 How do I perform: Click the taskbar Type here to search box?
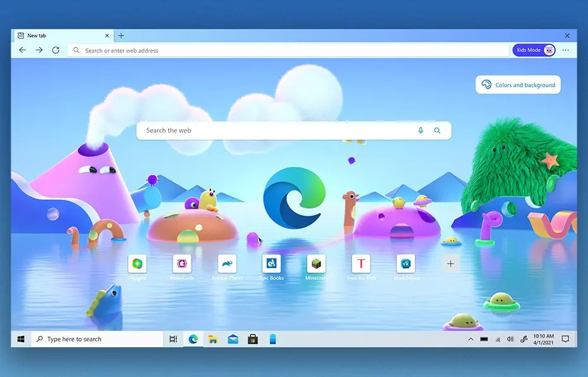97,339
